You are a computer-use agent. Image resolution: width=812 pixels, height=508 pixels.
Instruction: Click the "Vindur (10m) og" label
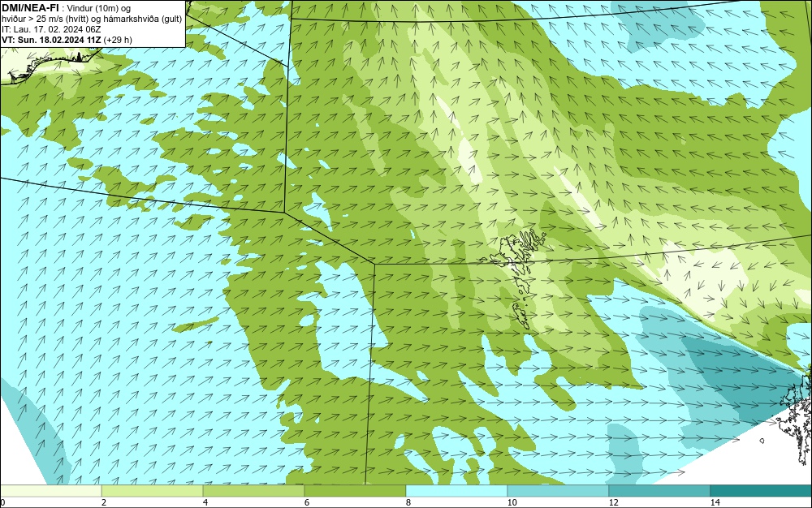point(99,8)
